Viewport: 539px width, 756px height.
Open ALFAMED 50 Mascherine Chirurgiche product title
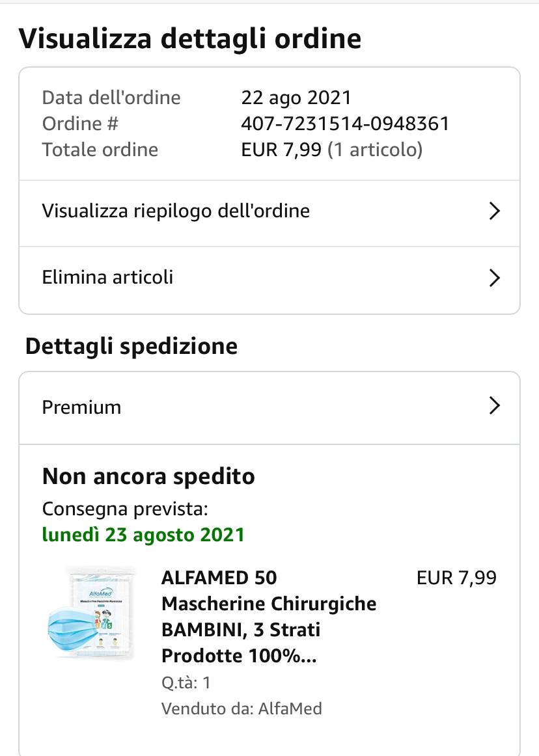click(268, 616)
